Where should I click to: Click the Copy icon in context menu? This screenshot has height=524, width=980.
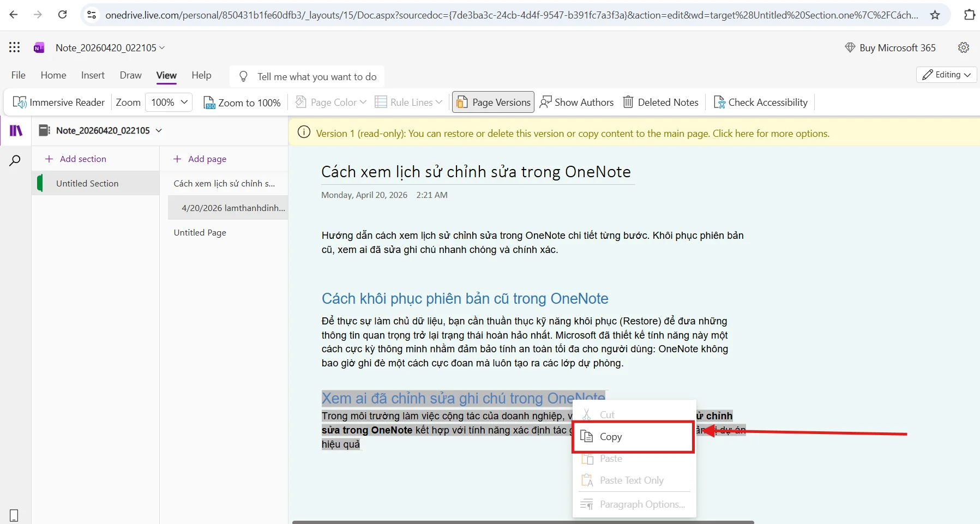pos(587,436)
